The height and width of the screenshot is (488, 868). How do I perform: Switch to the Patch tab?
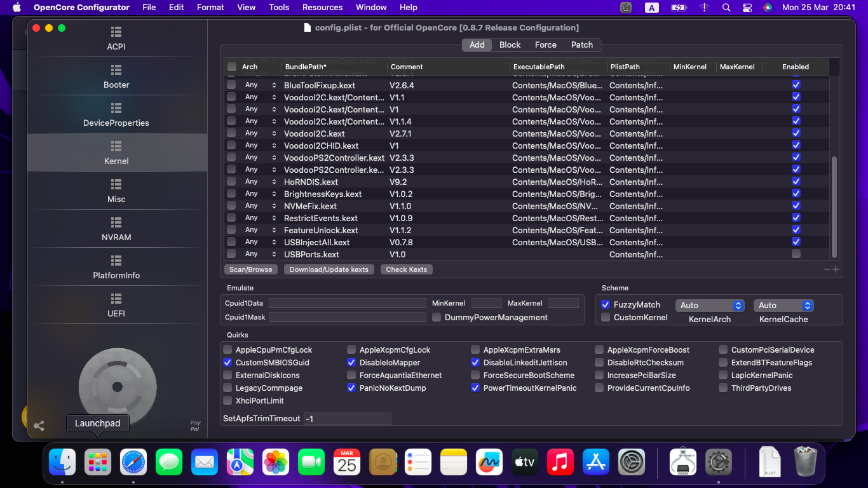click(x=581, y=44)
